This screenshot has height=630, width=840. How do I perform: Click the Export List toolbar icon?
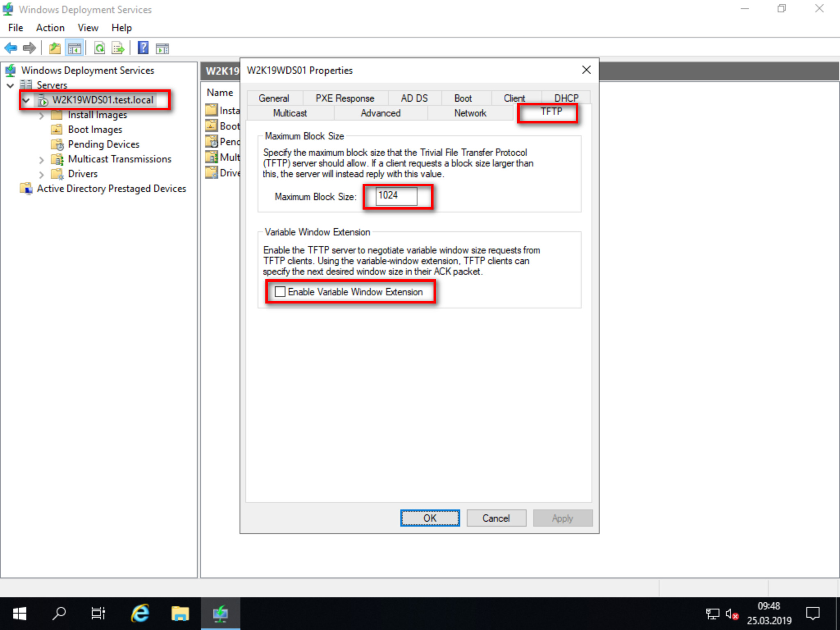point(118,48)
